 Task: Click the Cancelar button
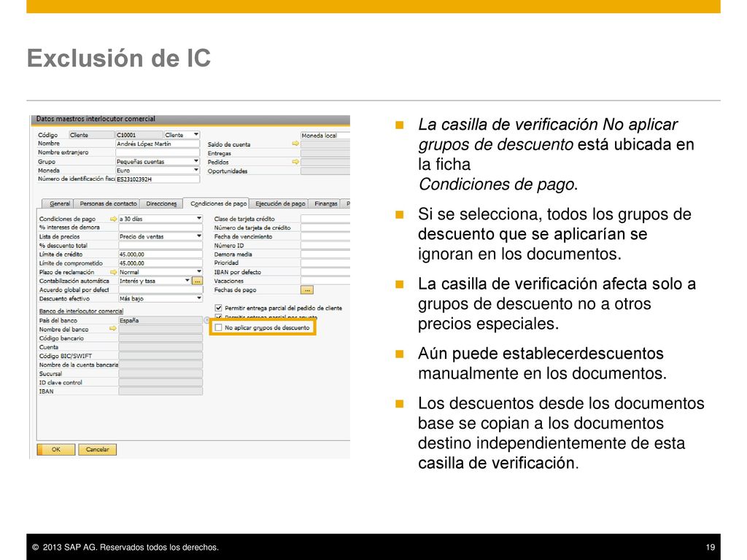pyautogui.click(x=97, y=449)
